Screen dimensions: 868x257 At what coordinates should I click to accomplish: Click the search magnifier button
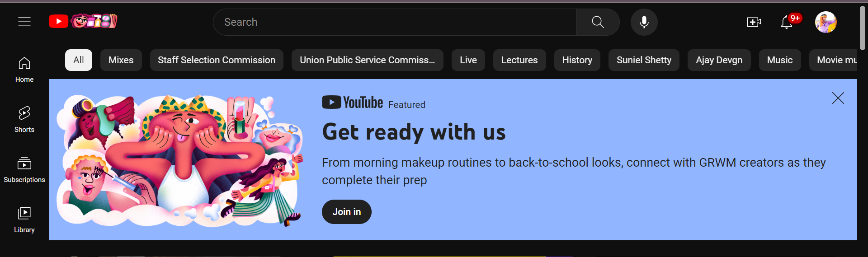(x=598, y=22)
